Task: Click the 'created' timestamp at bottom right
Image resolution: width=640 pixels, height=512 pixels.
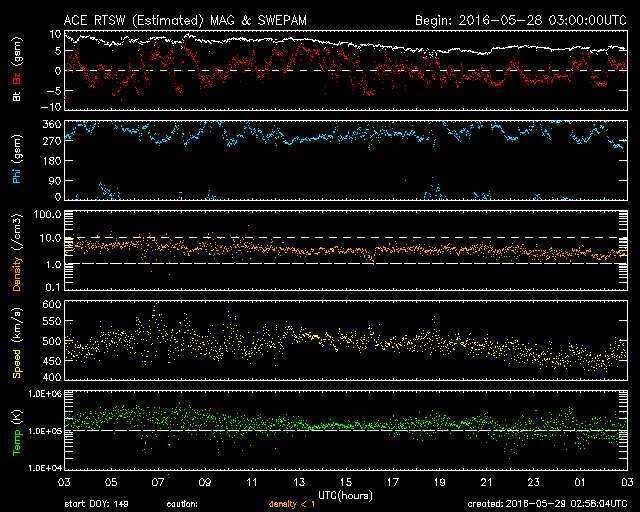Action: click(546, 505)
